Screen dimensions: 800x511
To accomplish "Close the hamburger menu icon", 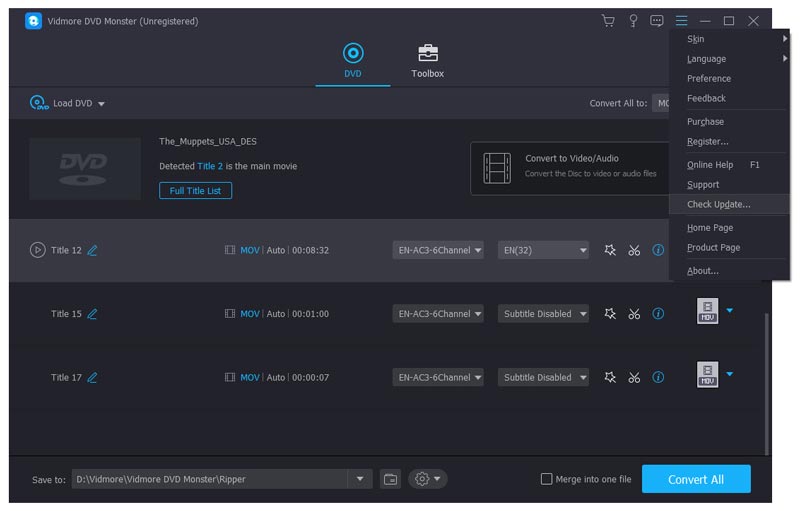I will coord(681,21).
